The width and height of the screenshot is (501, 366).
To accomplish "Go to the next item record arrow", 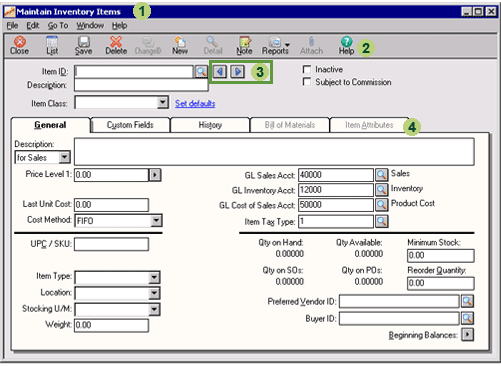I will click(238, 71).
